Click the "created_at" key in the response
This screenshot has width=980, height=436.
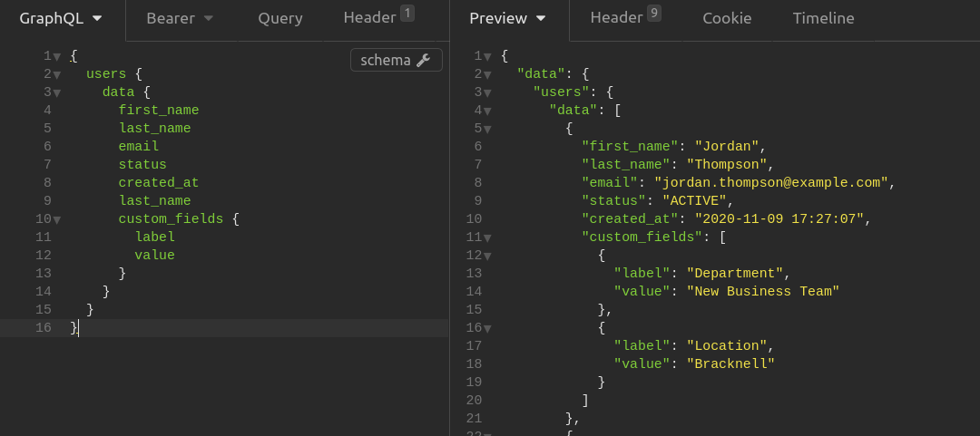coord(630,219)
